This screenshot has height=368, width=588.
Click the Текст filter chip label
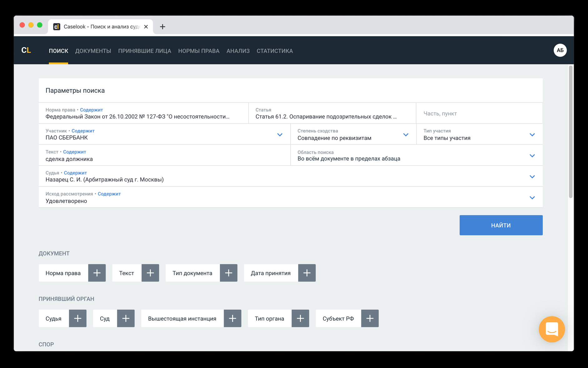(127, 273)
